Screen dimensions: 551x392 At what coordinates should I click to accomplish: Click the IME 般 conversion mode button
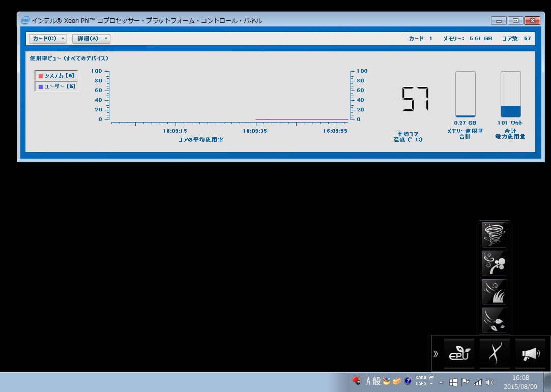click(x=376, y=381)
